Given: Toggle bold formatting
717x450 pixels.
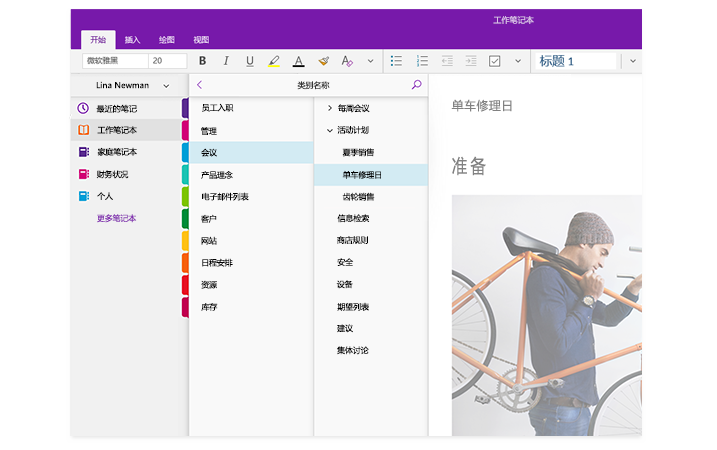Looking at the screenshot, I should click(x=202, y=61).
